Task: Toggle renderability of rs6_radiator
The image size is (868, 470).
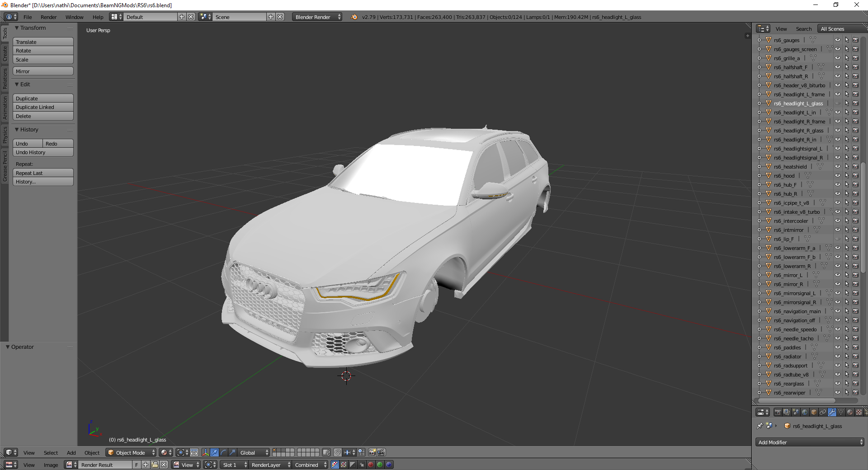Action: tap(856, 357)
